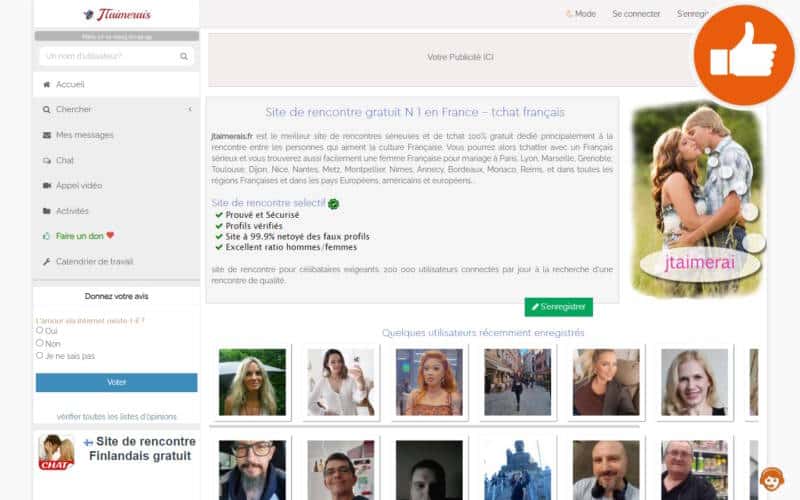The width and height of the screenshot is (800, 500).
Task: Open profile of man in dark photo
Action: 429,470
